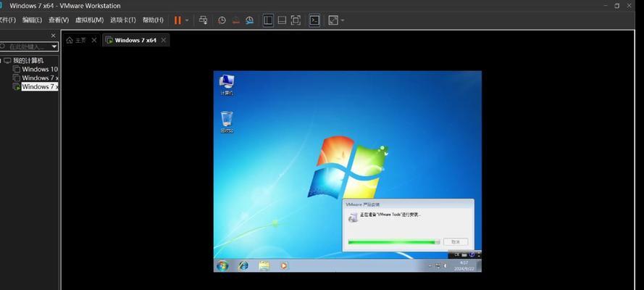Cancel the VMware Tools installation

pyautogui.click(x=456, y=242)
